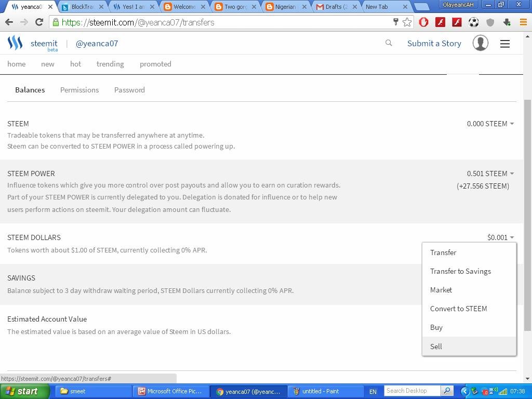Image resolution: width=532 pixels, height=399 pixels.
Task: Select Sell from the dropdown menu
Action: click(469, 347)
